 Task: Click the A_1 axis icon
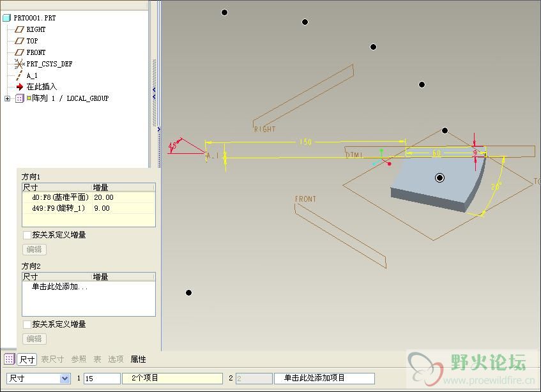point(20,75)
